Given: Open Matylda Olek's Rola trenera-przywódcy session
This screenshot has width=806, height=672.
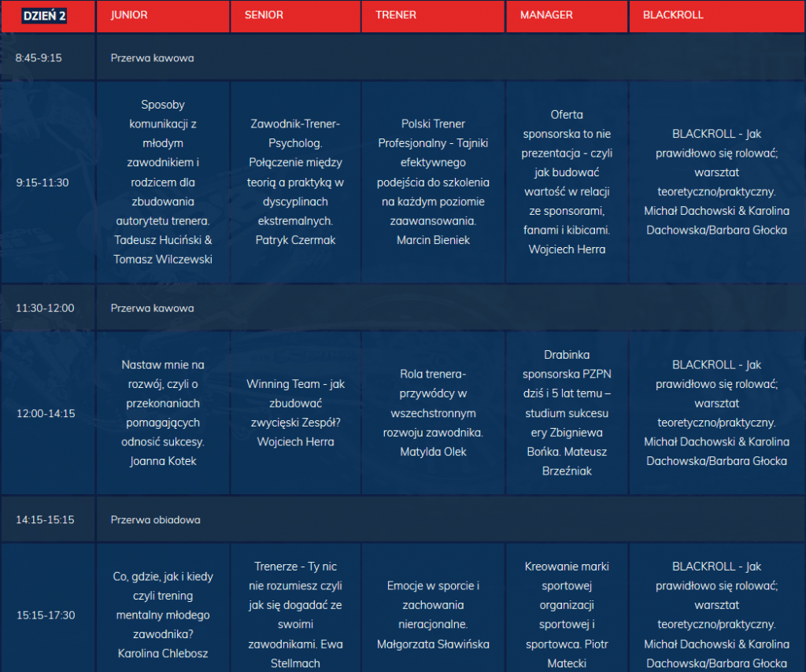Looking at the screenshot, I should pyautogui.click(x=434, y=413).
